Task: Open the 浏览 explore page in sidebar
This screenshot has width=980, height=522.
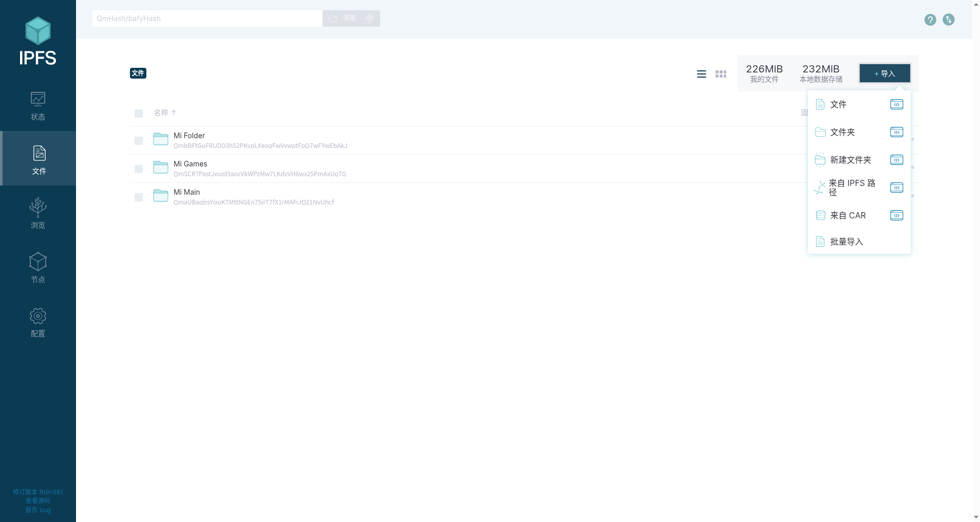Action: [38, 213]
